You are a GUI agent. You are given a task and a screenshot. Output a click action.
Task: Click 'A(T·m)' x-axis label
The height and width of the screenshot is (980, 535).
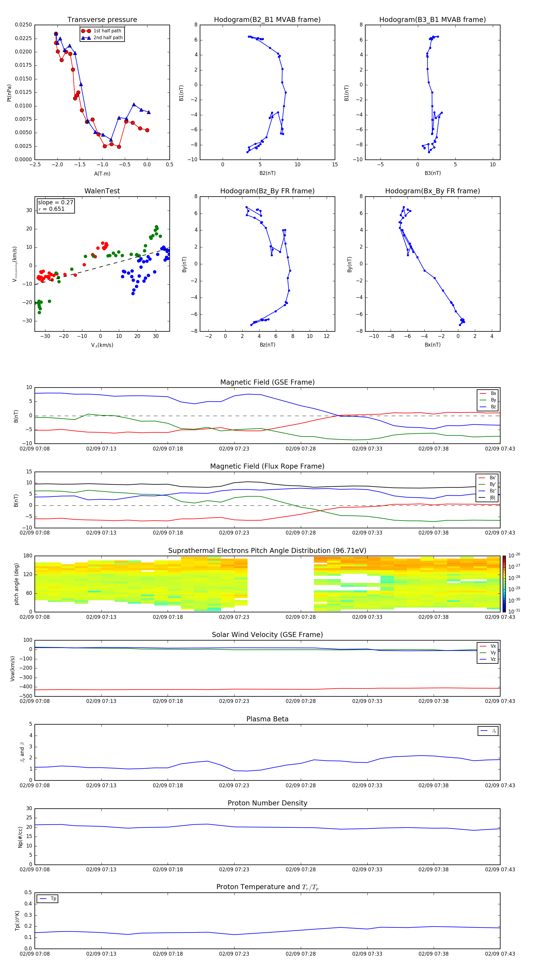coord(102,173)
